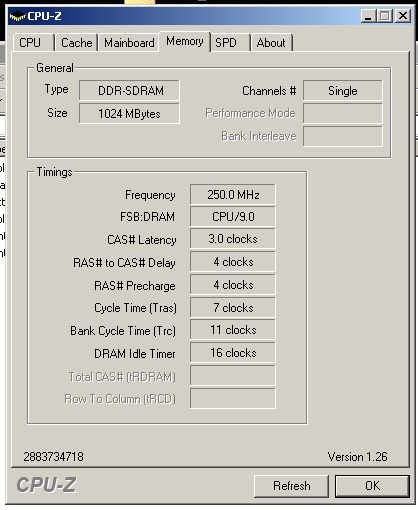Click the RAS# Precharge label

135,286
